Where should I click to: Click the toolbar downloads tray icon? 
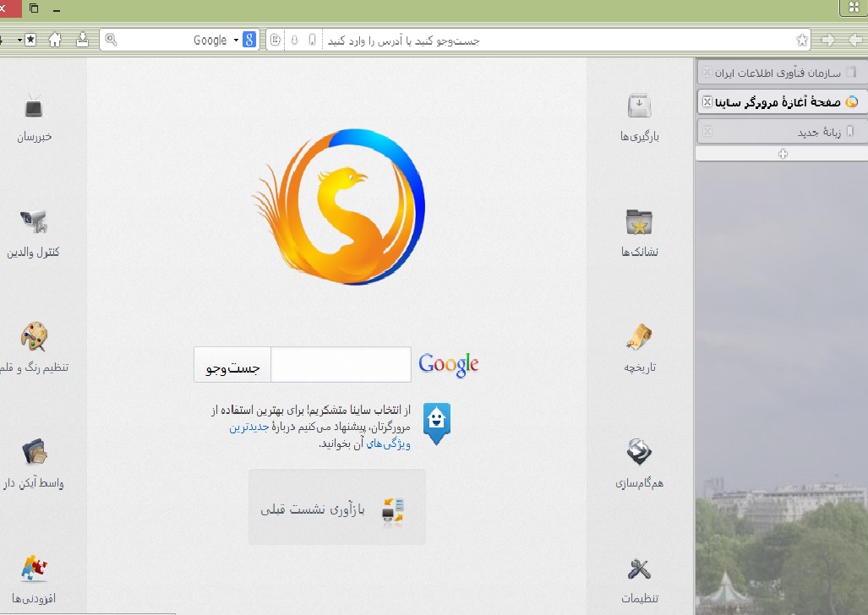pyautogui.click(x=82, y=40)
